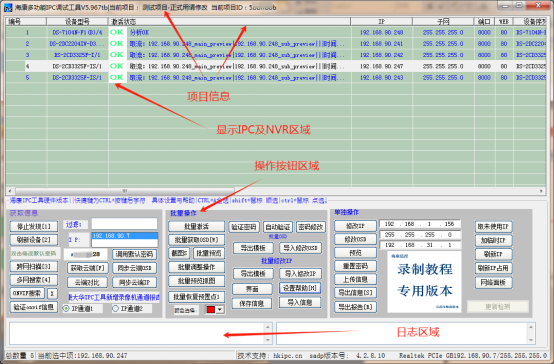Click the 批量调整操作 button
This screenshot has width=554, height=364.
[x=196, y=267]
